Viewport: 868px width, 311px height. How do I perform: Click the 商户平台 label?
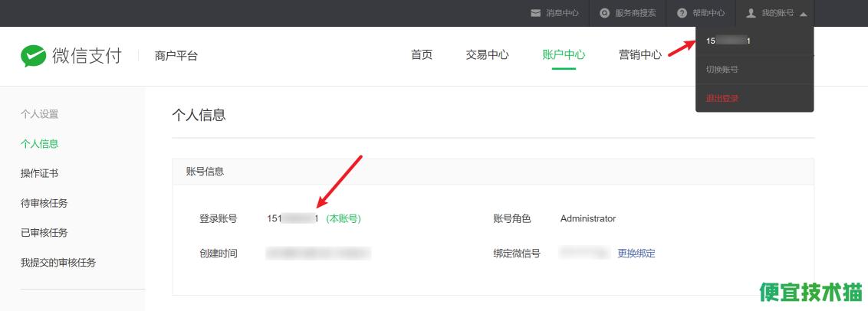pyautogui.click(x=176, y=56)
